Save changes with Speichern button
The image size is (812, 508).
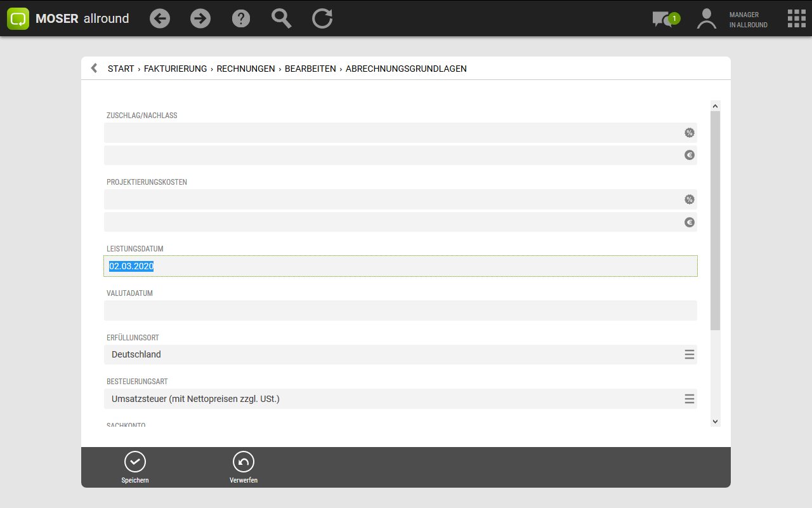pyautogui.click(x=135, y=468)
